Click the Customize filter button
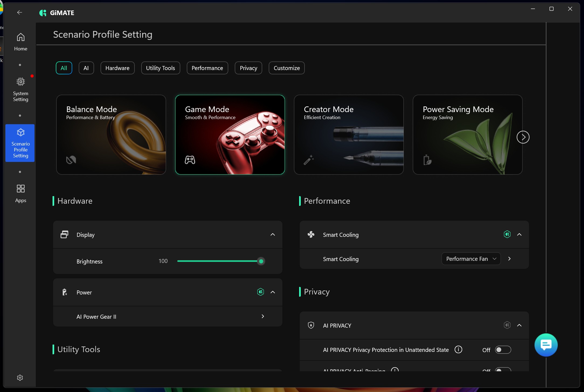The width and height of the screenshot is (584, 392). [286, 68]
